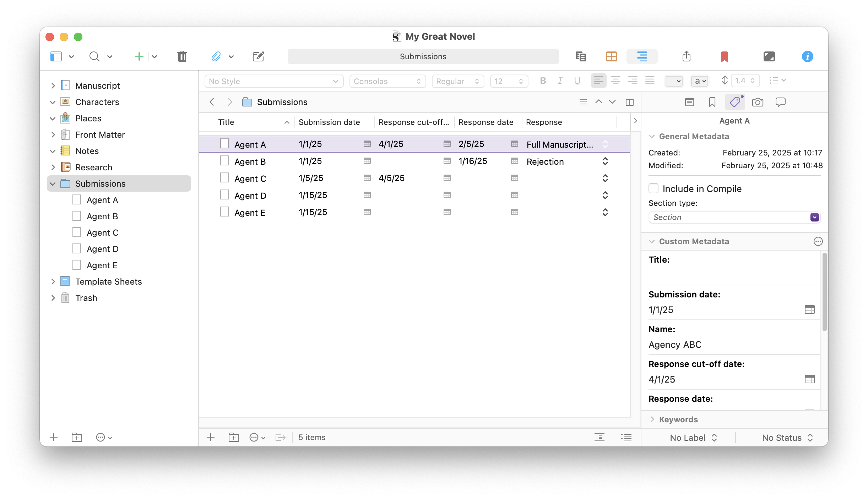Sort by Submission date column header

(x=329, y=122)
